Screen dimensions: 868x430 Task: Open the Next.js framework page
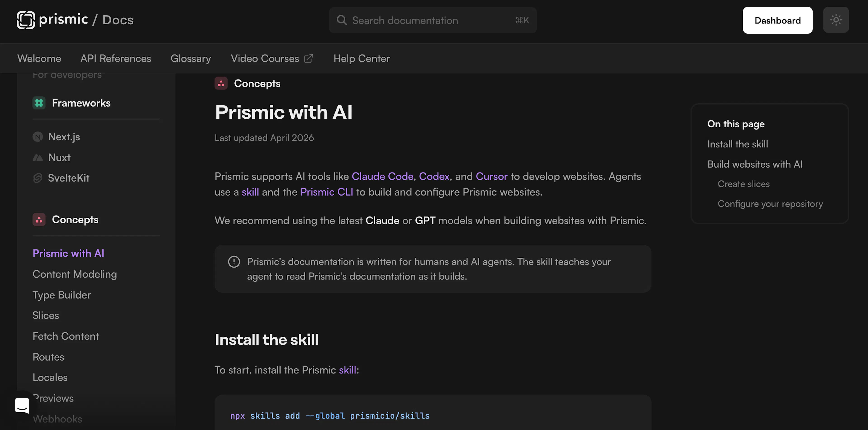pos(64,137)
